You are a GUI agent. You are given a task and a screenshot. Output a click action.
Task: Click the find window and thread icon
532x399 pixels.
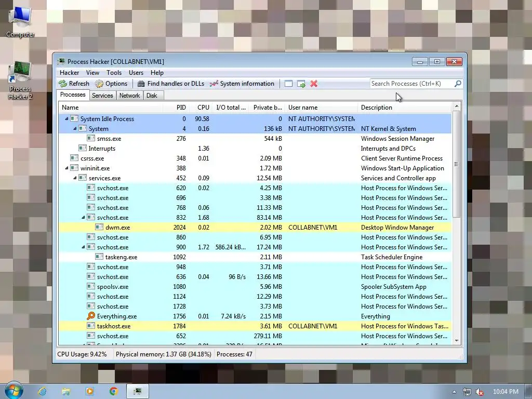(x=301, y=84)
